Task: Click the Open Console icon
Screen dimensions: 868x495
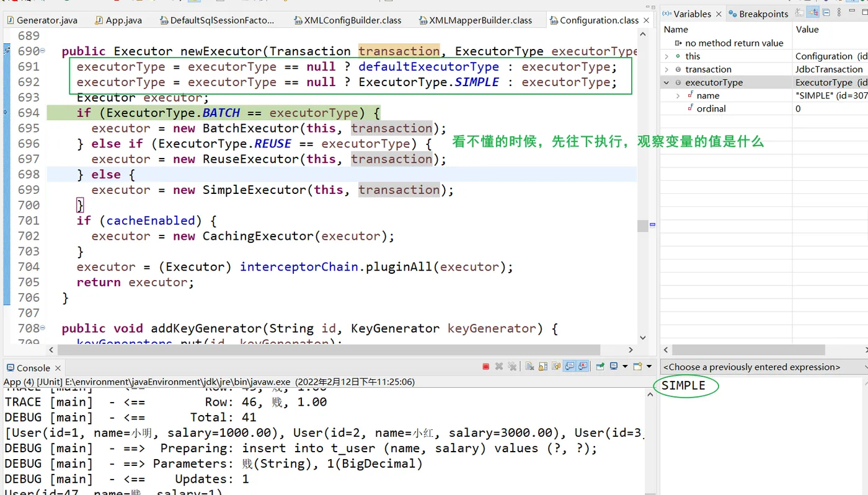Action: pos(637,366)
